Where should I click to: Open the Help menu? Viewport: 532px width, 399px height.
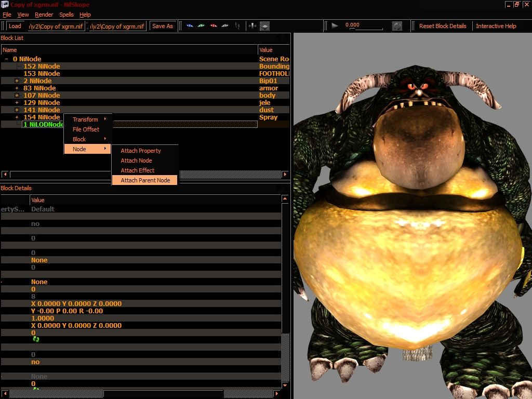85,15
